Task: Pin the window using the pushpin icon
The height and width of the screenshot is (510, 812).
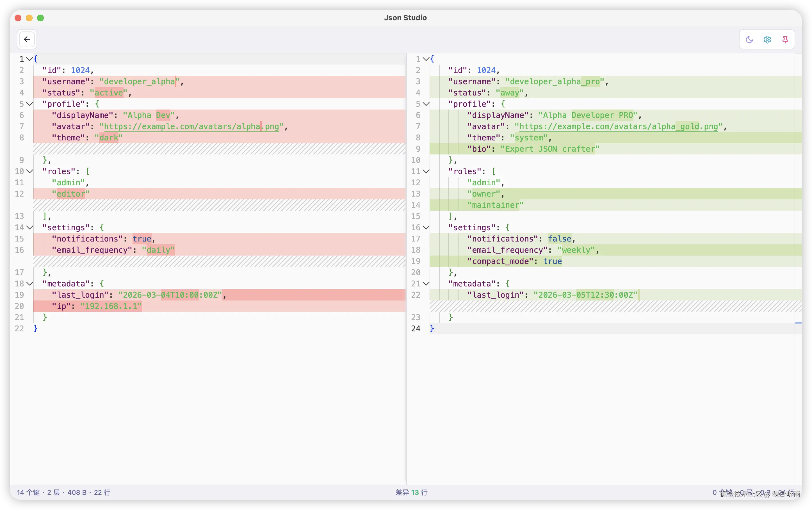Action: pyautogui.click(x=785, y=40)
